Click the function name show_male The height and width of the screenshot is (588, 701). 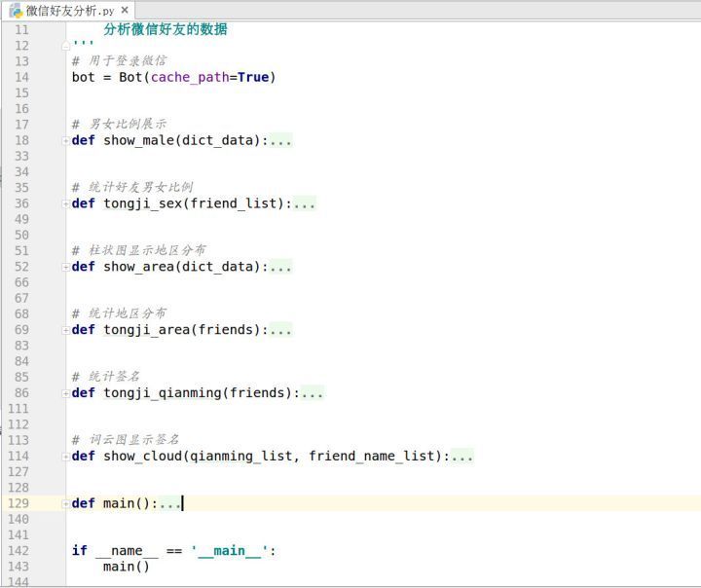(139, 140)
